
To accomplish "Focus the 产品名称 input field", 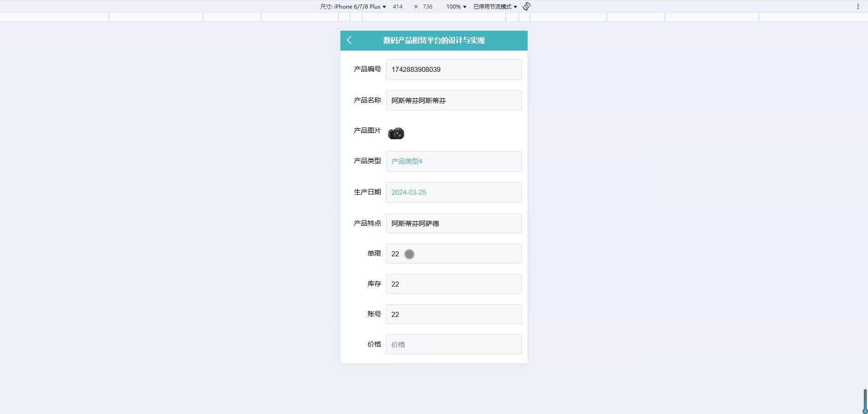I will [x=453, y=100].
